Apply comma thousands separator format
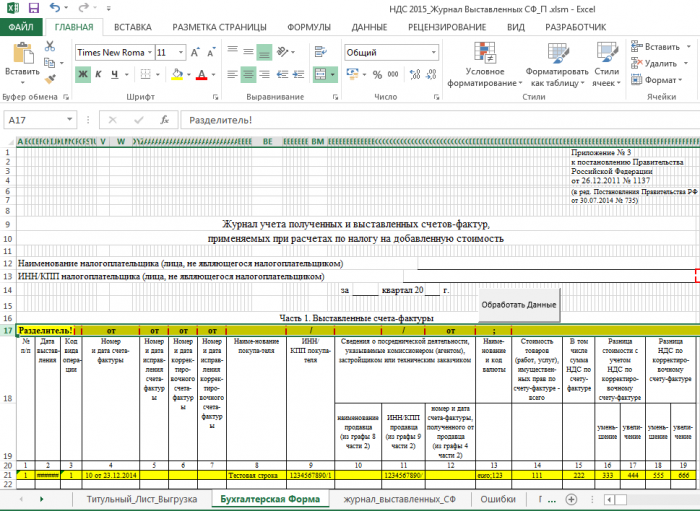700x511 pixels. pyautogui.click(x=393, y=75)
